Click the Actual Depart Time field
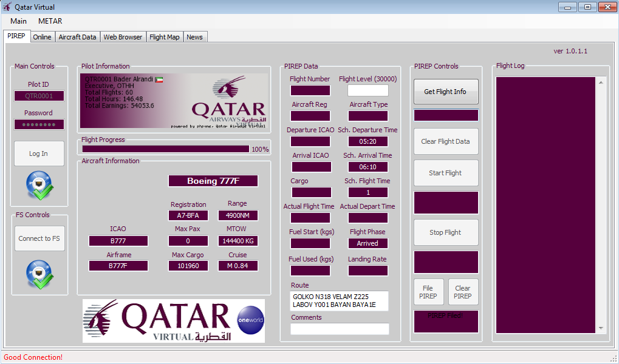Viewport: 619px width, 364px height. pos(368,218)
